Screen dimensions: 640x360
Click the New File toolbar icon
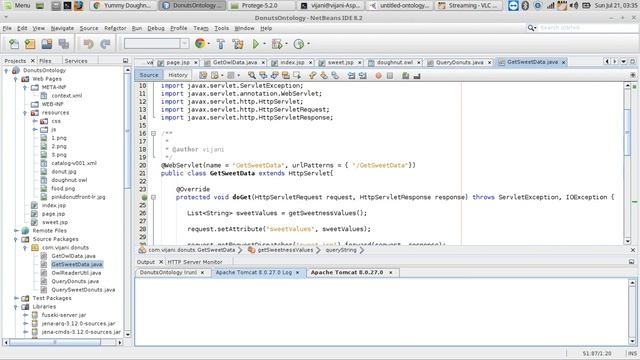[14, 44]
